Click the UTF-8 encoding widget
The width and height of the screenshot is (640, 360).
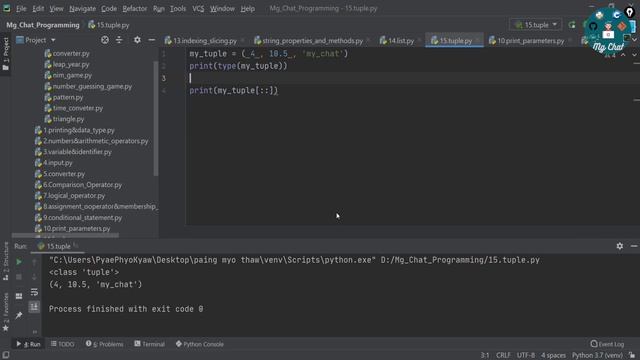pos(526,356)
